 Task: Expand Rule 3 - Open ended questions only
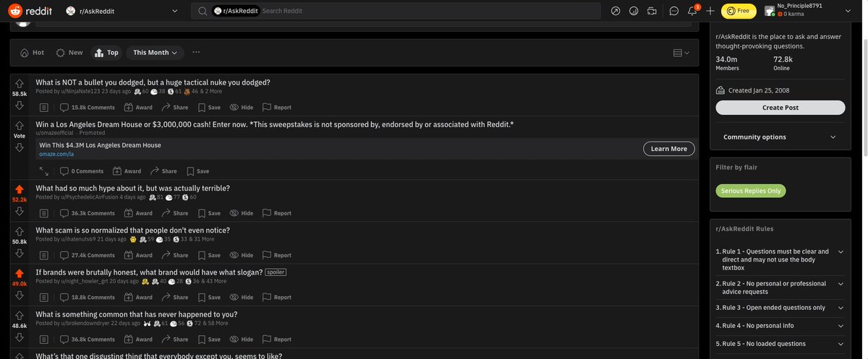[x=780, y=307]
